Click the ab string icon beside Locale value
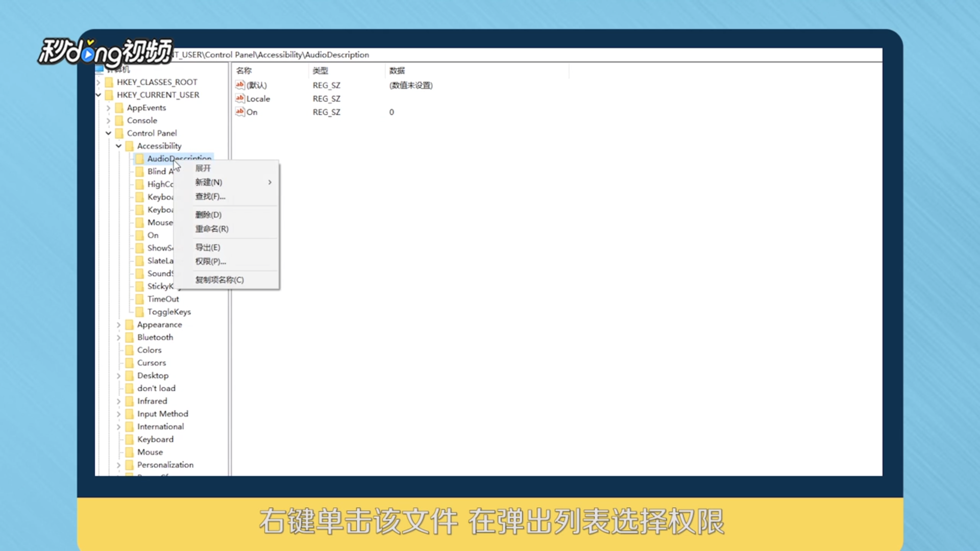 tap(240, 98)
